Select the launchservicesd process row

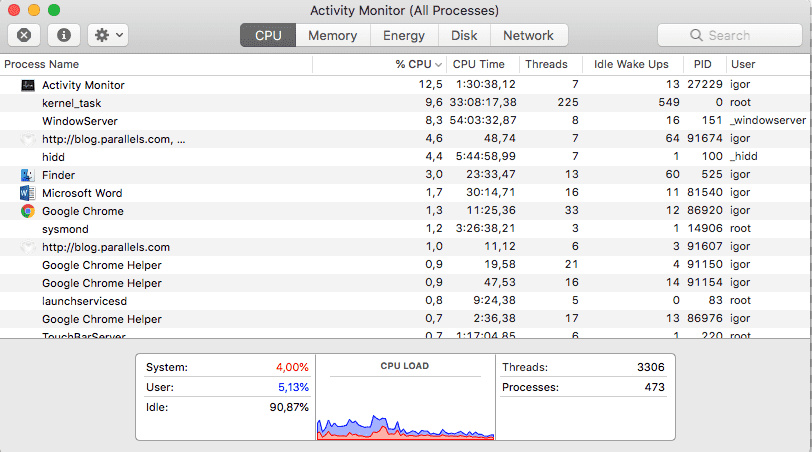[x=404, y=300]
